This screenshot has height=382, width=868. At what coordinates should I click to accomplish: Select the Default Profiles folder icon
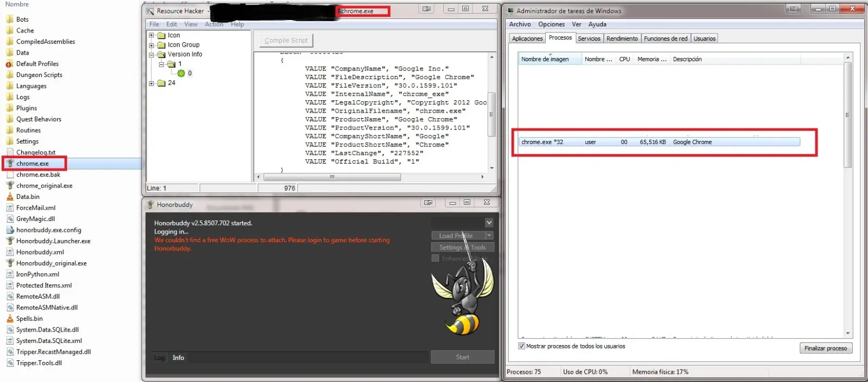(x=10, y=64)
